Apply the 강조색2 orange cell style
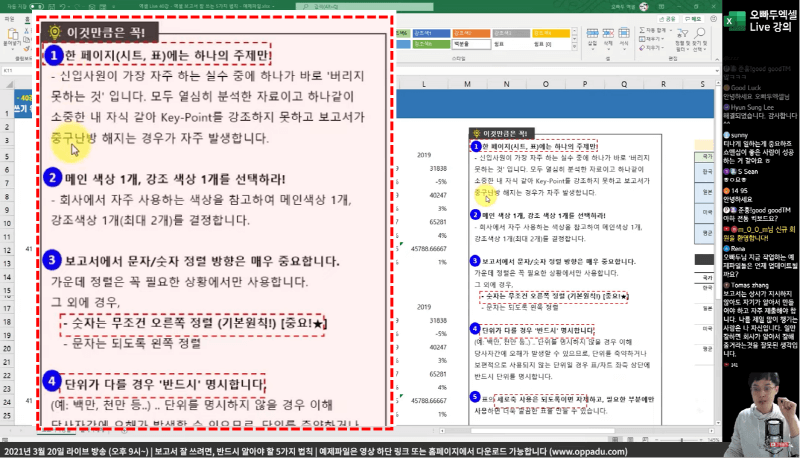Image resolution: width=800 pixels, height=458 pixels. tap(471, 33)
